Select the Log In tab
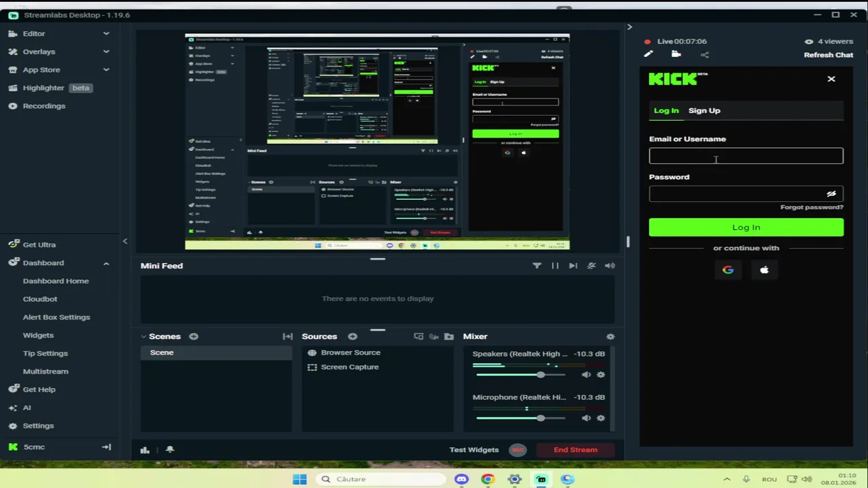868x488 pixels. click(x=666, y=110)
